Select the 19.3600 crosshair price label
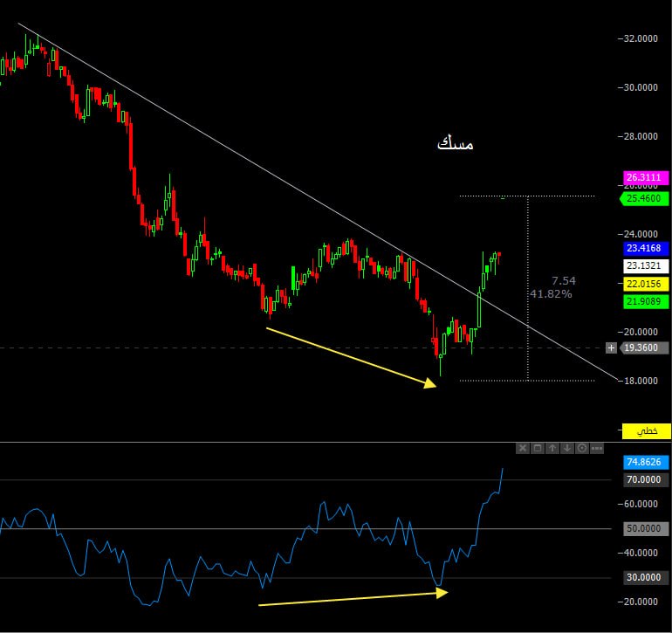This screenshot has height=633, width=672. coord(644,347)
